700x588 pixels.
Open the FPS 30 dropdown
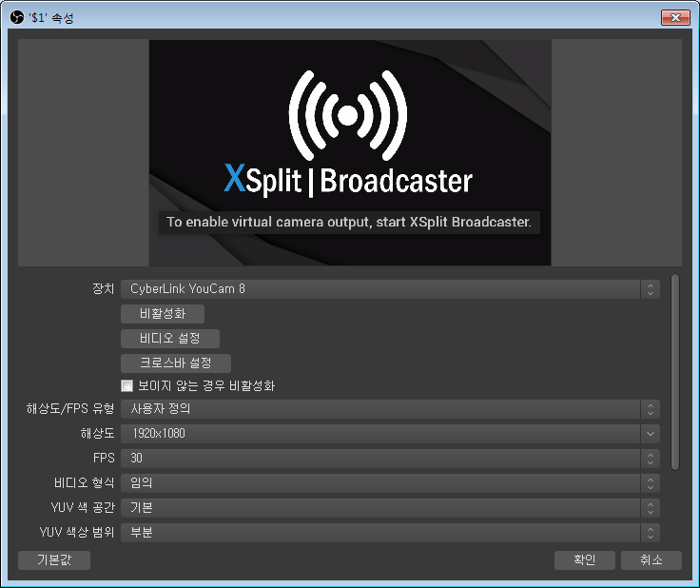390,459
